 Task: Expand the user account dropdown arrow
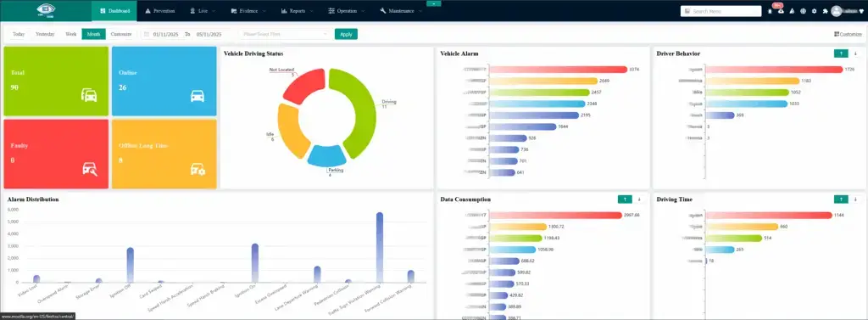[861, 12]
